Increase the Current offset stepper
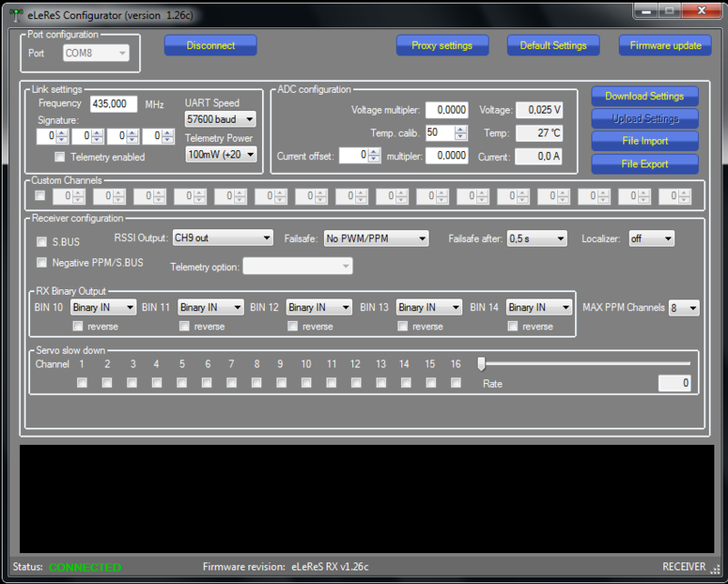This screenshot has width=728, height=584. click(374, 152)
